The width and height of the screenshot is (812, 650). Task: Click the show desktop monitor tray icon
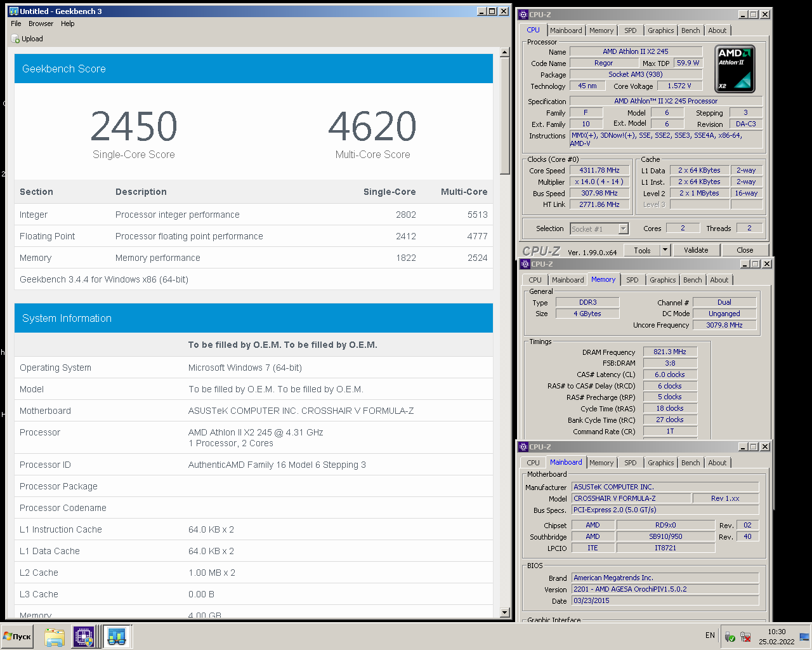tap(804, 637)
